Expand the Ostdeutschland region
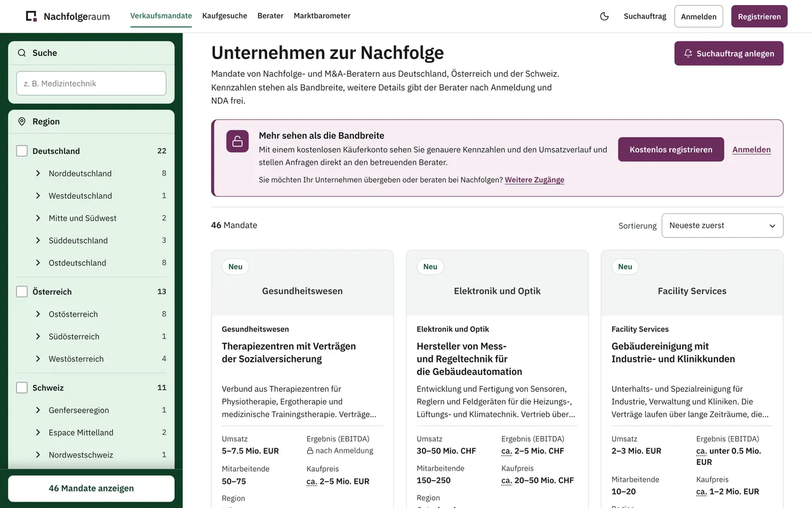Screen dimensions: 812x508 38,263
